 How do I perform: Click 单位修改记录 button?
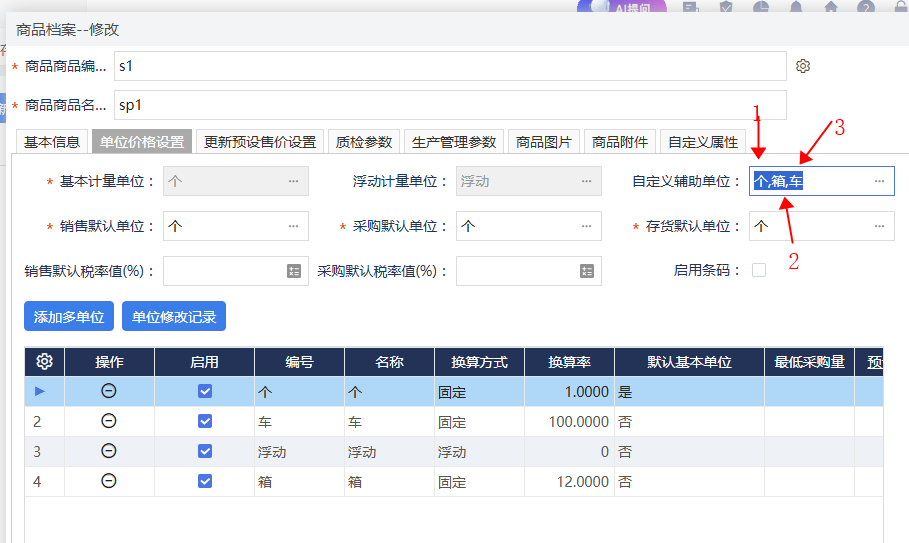pos(174,316)
